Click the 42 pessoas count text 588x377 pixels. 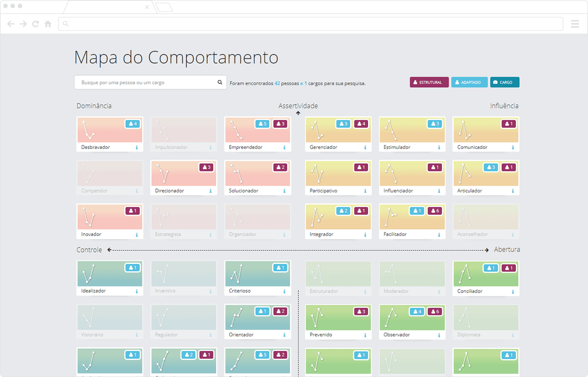coord(286,83)
